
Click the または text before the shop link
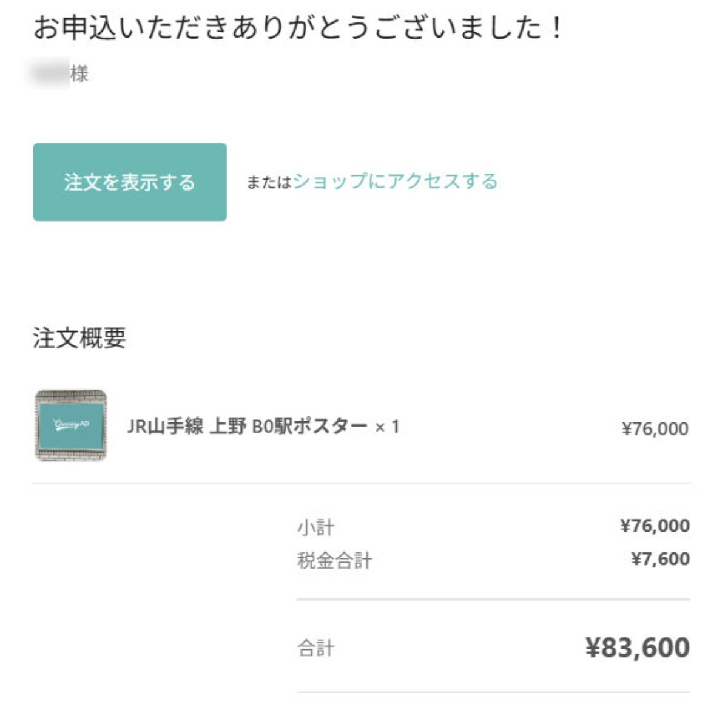tap(269, 183)
